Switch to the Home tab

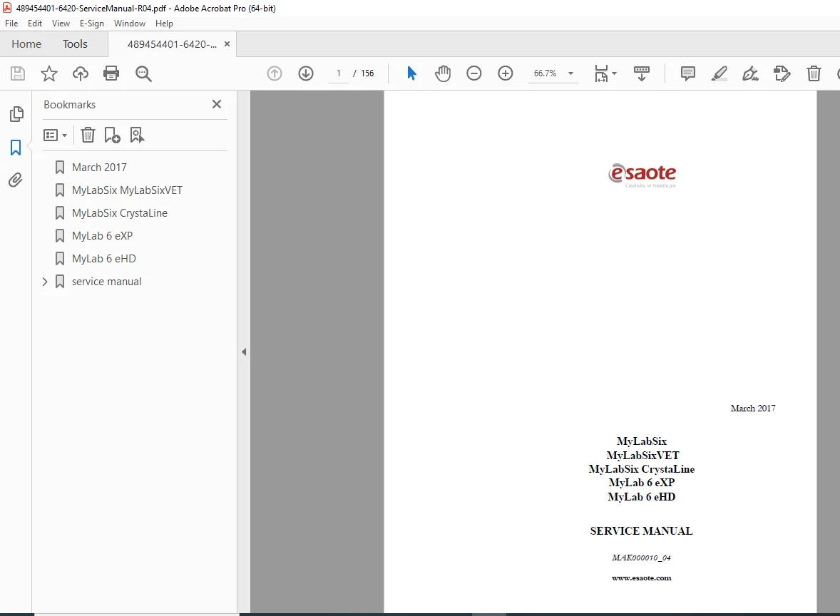click(x=26, y=44)
